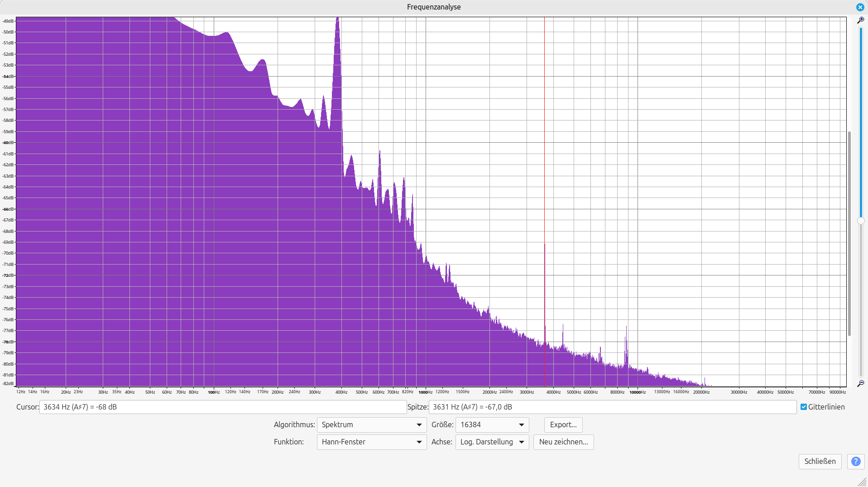Screen dimensions: 868x487
Task: Click the resize grip in the window corner
Action: click(862, 482)
